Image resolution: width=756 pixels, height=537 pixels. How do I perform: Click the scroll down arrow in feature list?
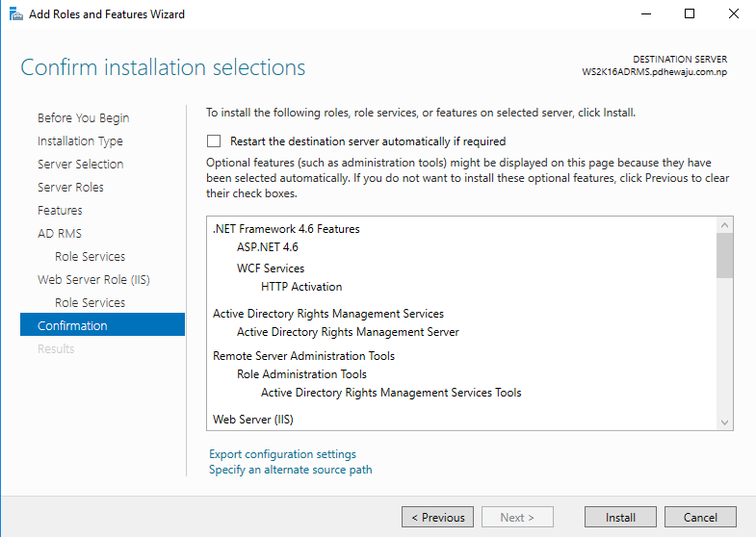[x=724, y=422]
